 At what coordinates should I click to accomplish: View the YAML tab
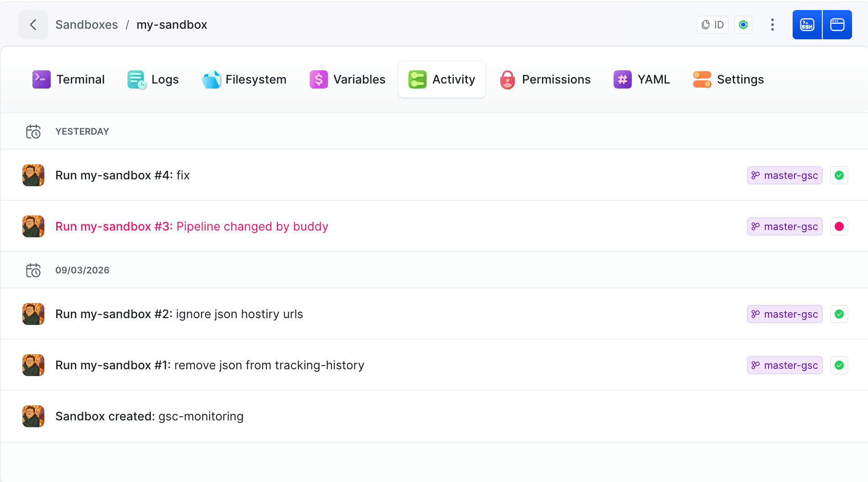(x=642, y=79)
